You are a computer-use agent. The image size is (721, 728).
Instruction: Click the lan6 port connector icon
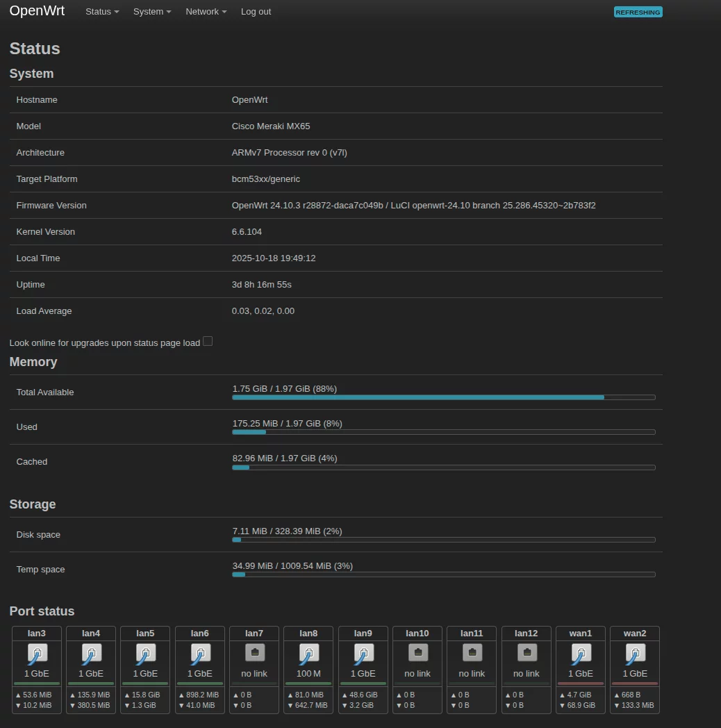200,653
